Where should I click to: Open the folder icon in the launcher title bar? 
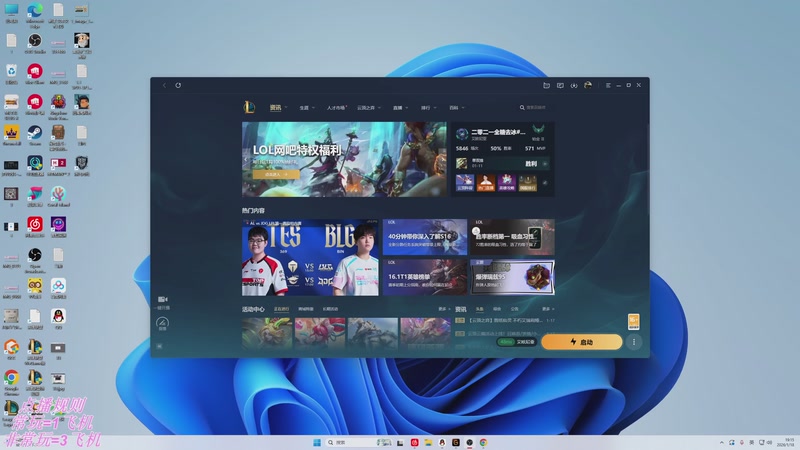pyautogui.click(x=546, y=85)
